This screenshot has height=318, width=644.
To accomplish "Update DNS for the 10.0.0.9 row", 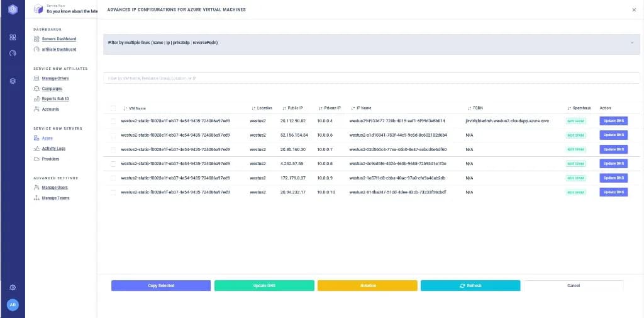I will 614,178.
